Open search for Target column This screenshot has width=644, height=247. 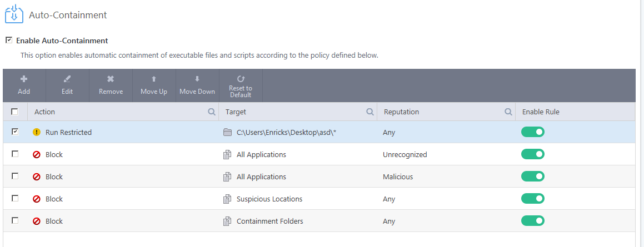click(370, 112)
